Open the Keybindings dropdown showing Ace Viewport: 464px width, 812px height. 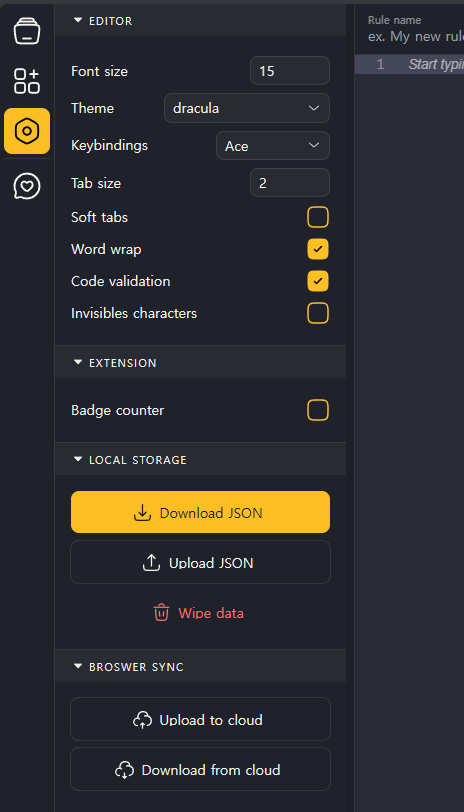point(273,146)
